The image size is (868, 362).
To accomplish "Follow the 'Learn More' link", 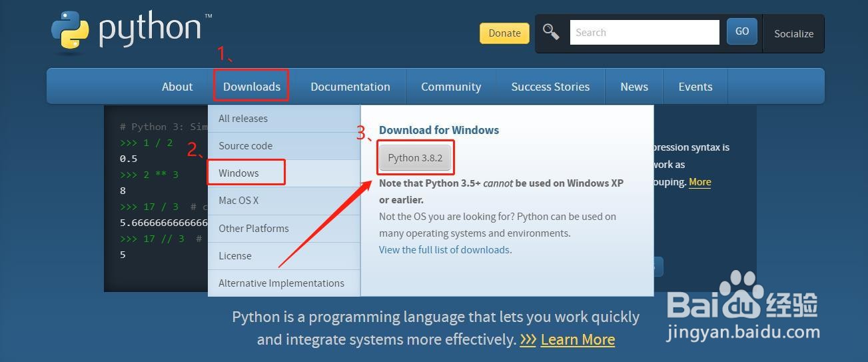I will [578, 339].
